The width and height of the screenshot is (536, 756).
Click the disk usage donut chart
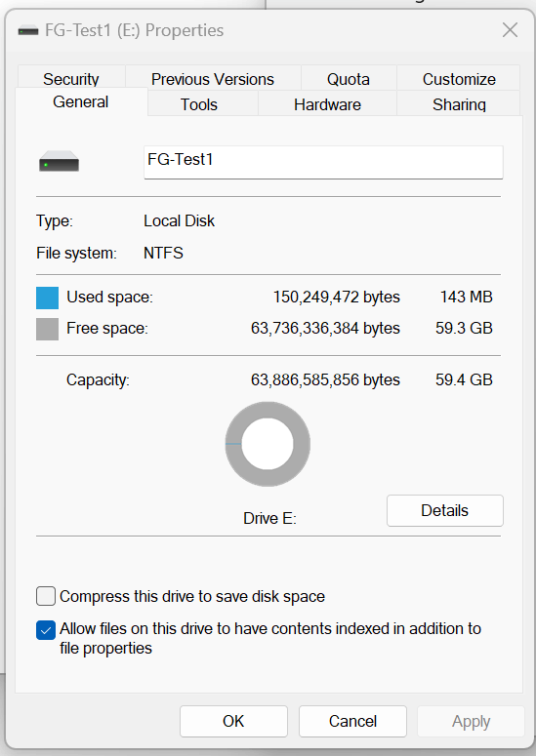[x=268, y=444]
